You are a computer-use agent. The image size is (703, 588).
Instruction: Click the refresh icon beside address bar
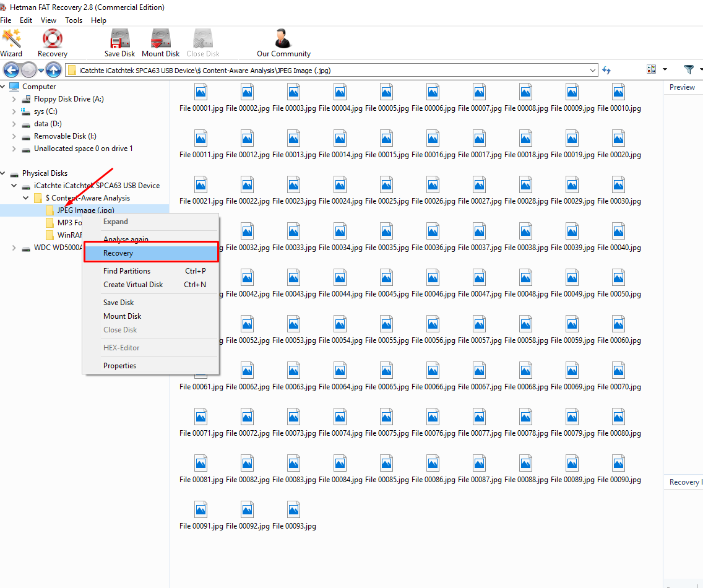click(x=606, y=70)
